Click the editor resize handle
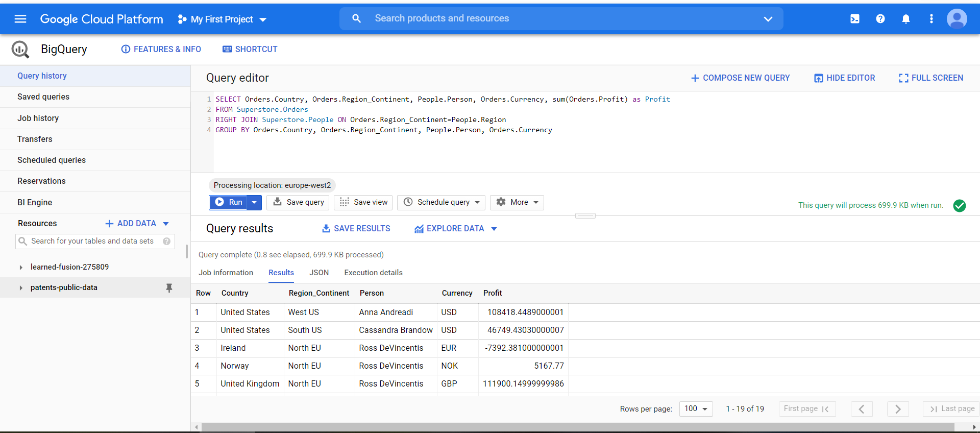Screen dimensions: 980x433 tap(585, 215)
